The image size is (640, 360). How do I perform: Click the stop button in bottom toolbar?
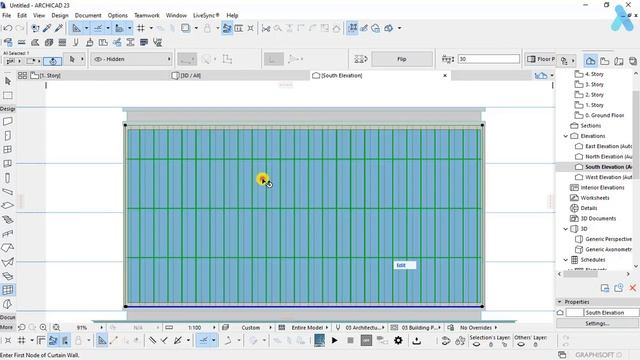(350, 340)
